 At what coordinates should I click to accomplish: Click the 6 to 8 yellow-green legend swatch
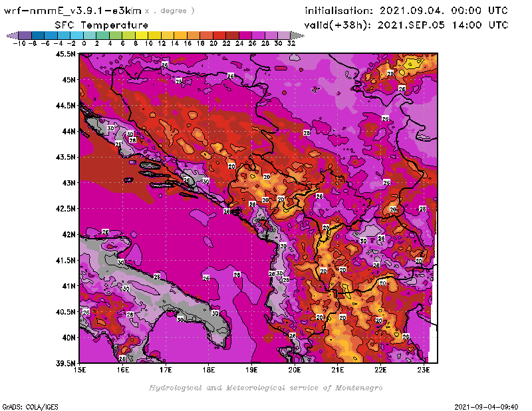pos(128,36)
